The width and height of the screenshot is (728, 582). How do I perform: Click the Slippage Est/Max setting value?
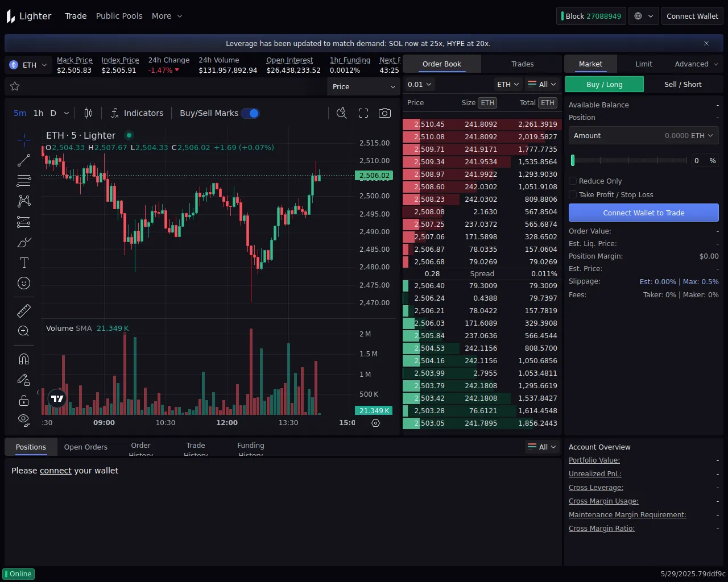pyautogui.click(x=679, y=282)
